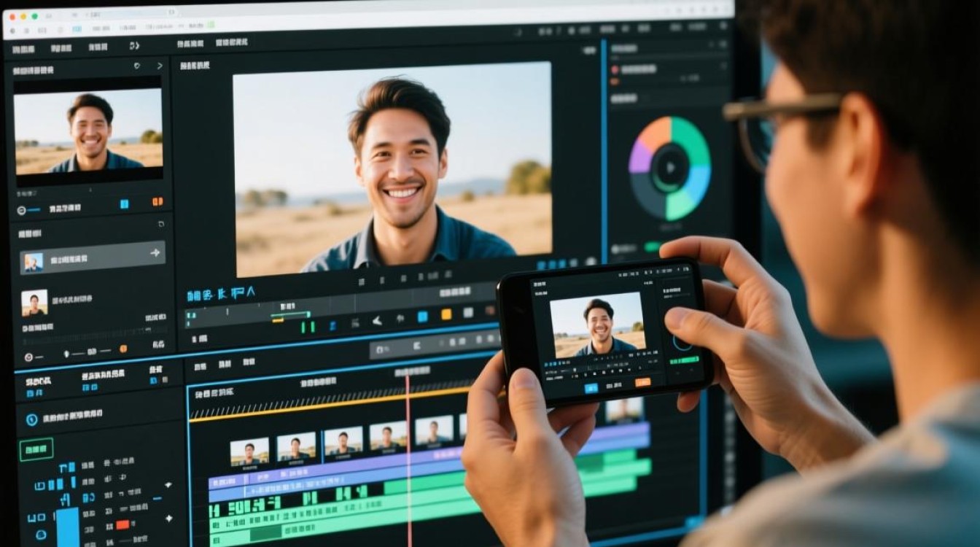
Task: Select the media thumbnail below the highlighted row
Action: click(34, 302)
